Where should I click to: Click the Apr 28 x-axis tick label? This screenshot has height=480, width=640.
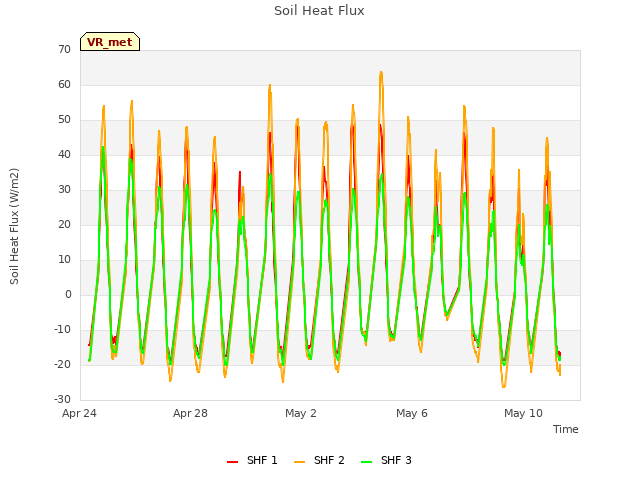(x=190, y=413)
